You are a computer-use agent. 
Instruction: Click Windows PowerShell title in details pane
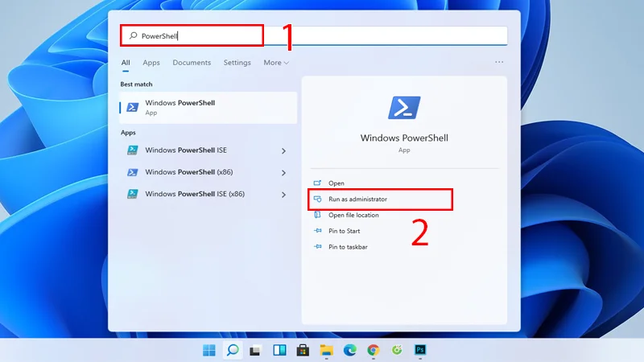(404, 138)
